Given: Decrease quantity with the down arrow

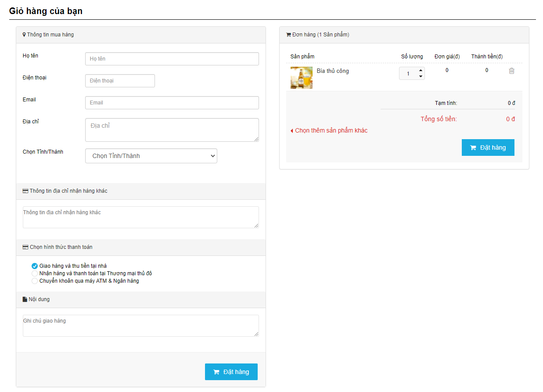Looking at the screenshot, I should [x=421, y=76].
